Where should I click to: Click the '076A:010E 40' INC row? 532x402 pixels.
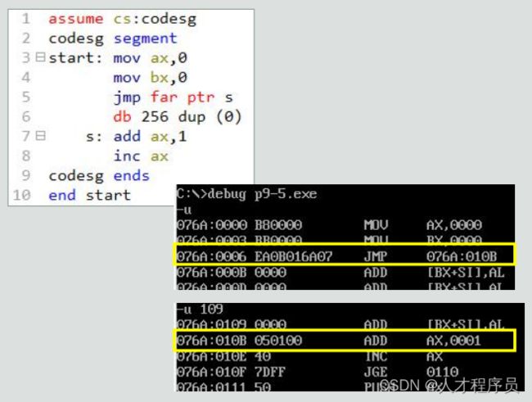(x=309, y=356)
